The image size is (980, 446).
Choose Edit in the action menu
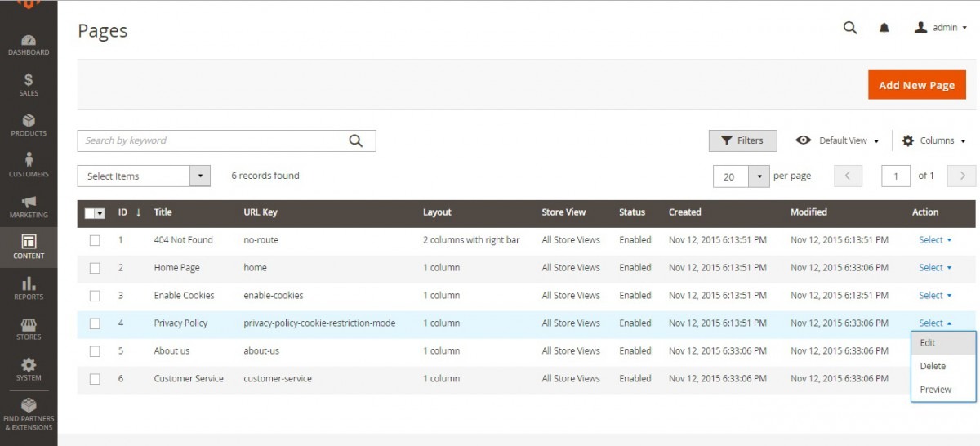click(x=943, y=343)
